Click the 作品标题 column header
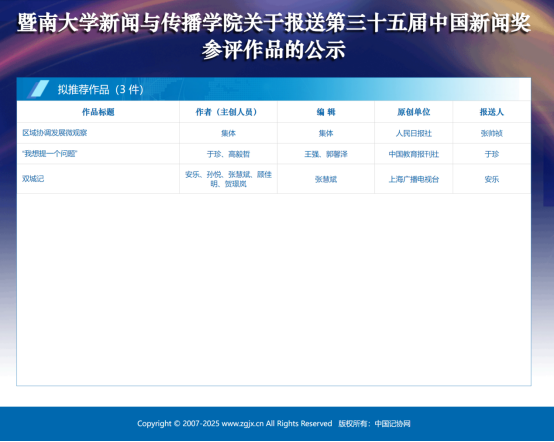 pos(98,112)
